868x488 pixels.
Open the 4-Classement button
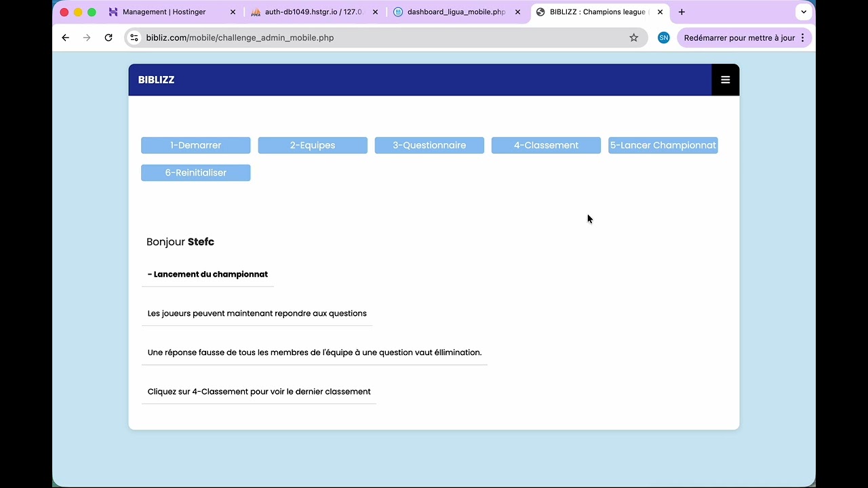pyautogui.click(x=546, y=145)
